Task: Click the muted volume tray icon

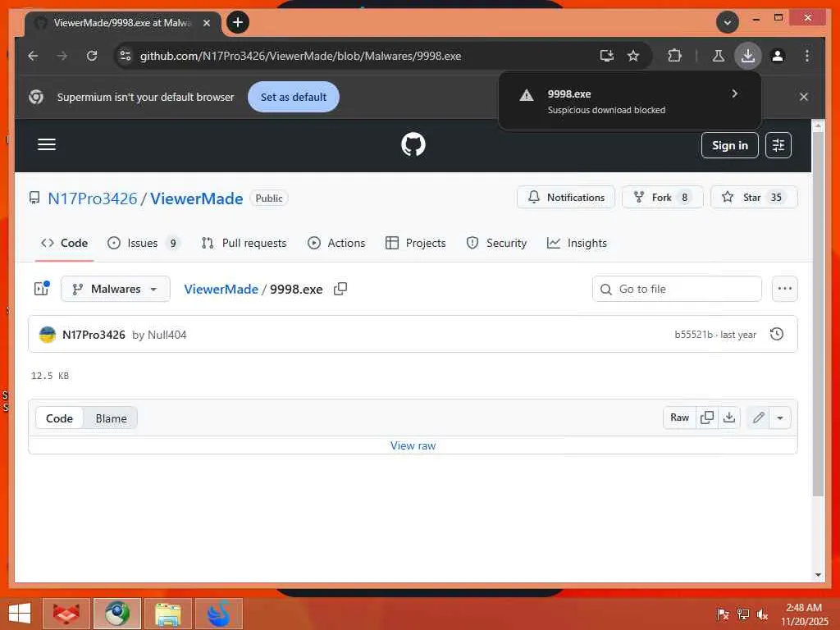Action: 762,614
